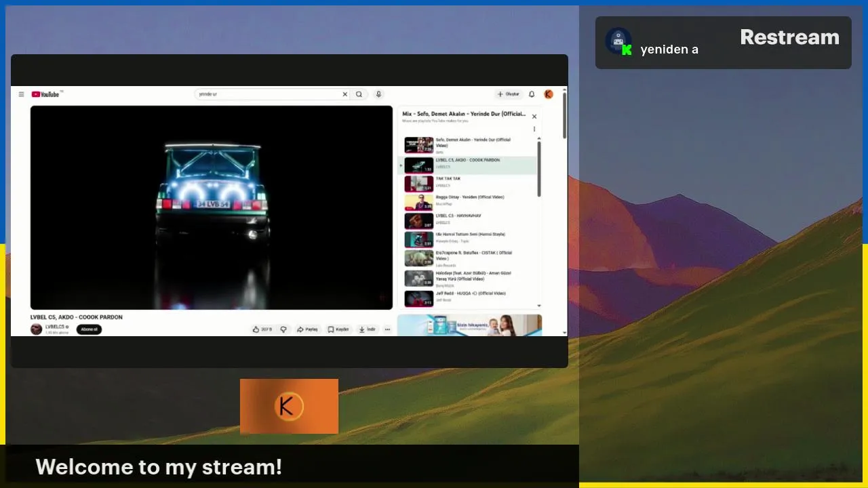868x488 pixels.
Task: Clear the search text with the X
Action: (344, 94)
